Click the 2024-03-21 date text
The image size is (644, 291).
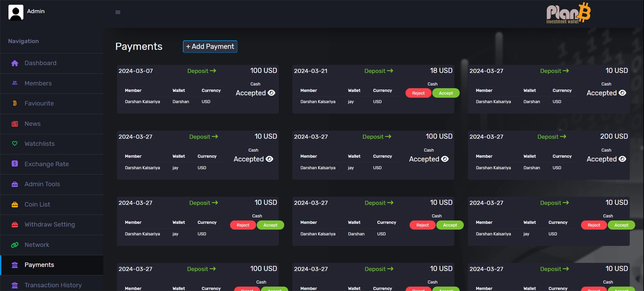(310, 71)
